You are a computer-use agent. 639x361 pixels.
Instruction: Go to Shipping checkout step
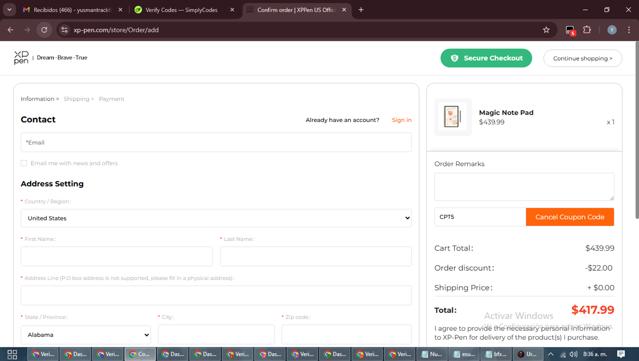coord(76,99)
